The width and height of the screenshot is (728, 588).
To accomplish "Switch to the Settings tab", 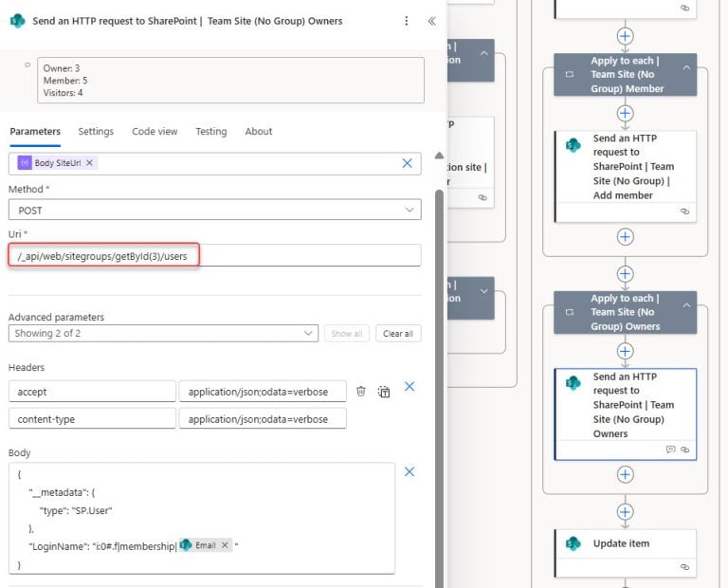I will [x=96, y=132].
